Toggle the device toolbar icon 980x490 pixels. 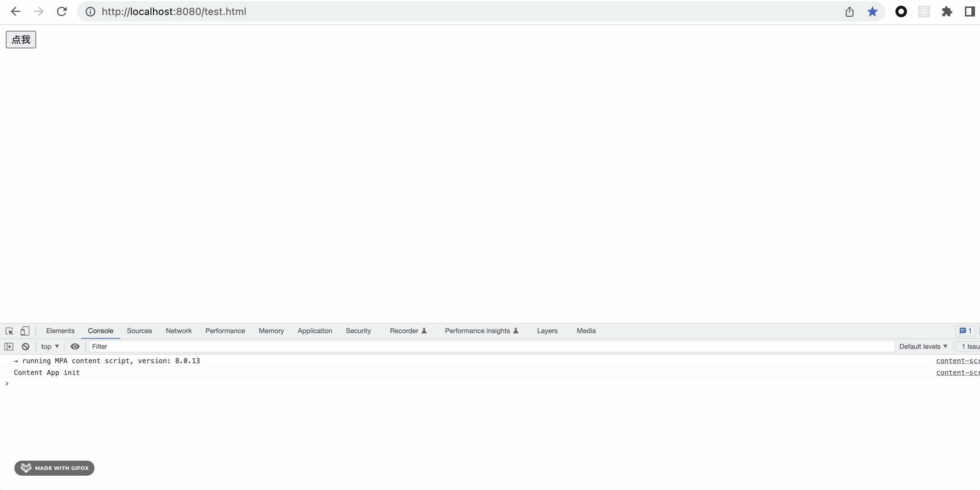pyautogui.click(x=25, y=331)
